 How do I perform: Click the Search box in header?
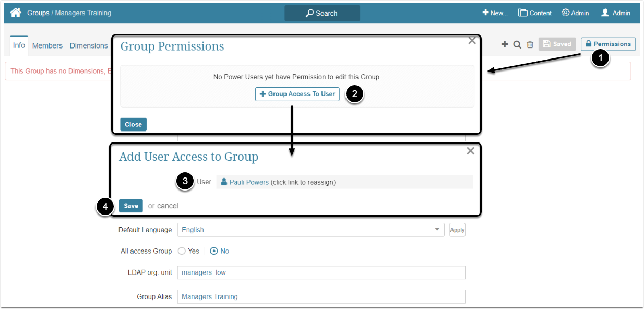(322, 13)
